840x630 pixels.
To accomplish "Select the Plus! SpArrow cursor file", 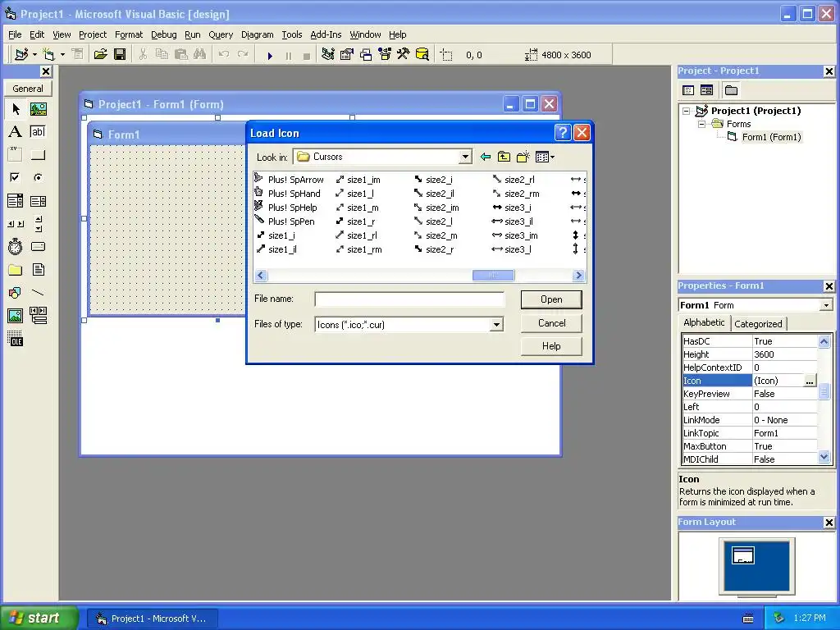I will pos(290,180).
